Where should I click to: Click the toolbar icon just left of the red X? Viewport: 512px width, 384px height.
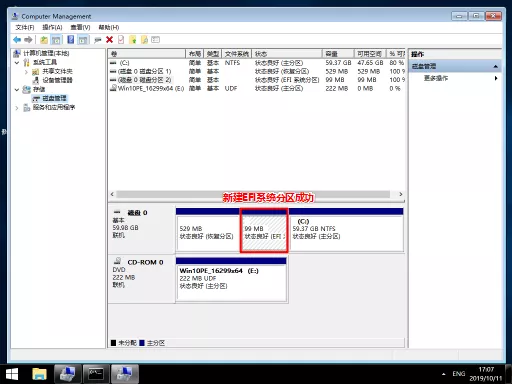pos(98,40)
